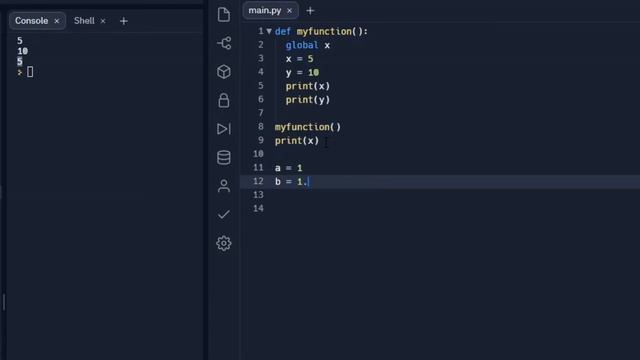Click console output '10'
Screen dimensions: 640x360
(x=22, y=51)
